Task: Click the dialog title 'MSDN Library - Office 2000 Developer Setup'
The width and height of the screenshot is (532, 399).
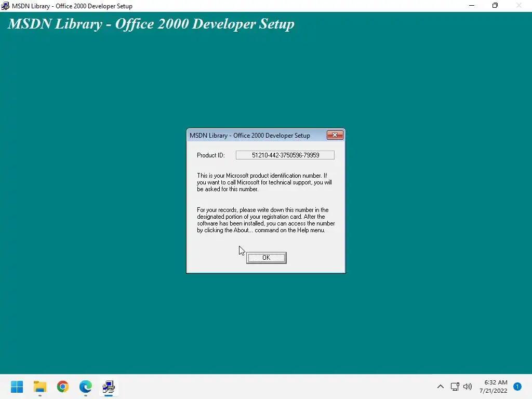Action: click(250, 136)
